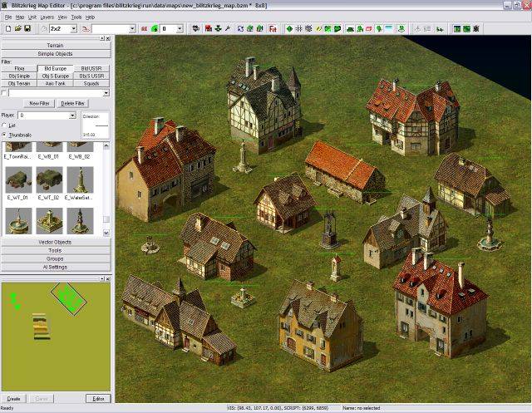Click the New map icon
Image resolution: width=532 pixels, height=413 pixels.
[x=7, y=28]
